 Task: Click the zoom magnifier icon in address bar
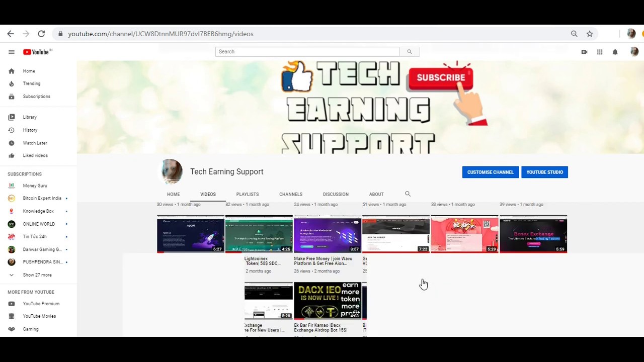(574, 34)
